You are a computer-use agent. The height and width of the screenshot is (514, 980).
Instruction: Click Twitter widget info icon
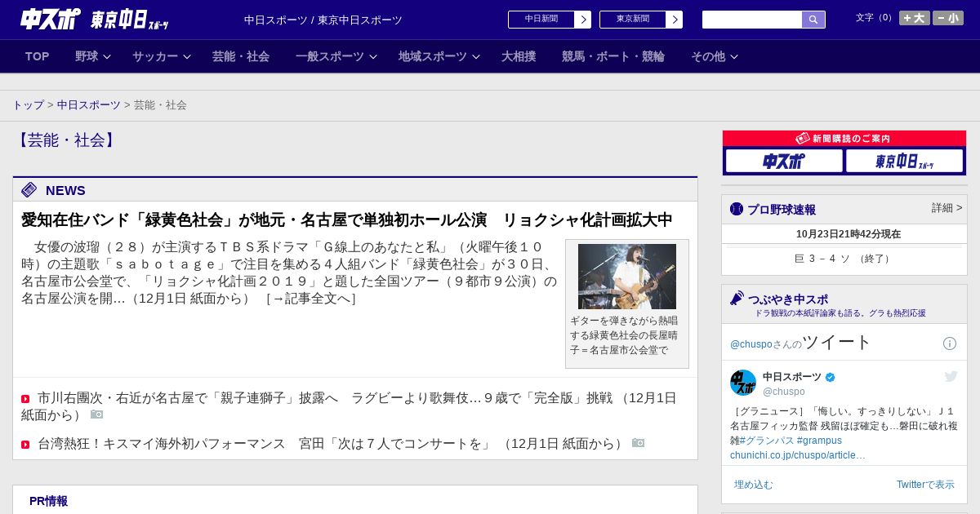pyautogui.click(x=950, y=343)
